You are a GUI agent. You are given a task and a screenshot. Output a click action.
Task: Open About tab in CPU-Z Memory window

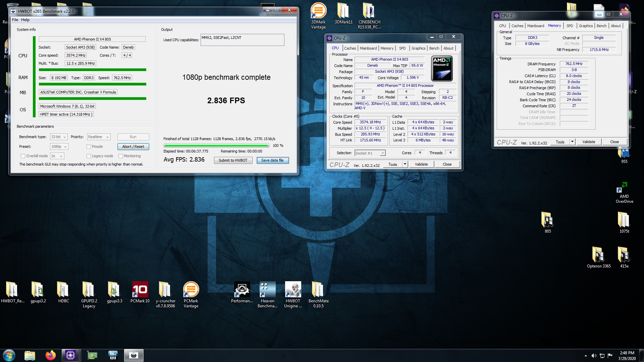(615, 26)
